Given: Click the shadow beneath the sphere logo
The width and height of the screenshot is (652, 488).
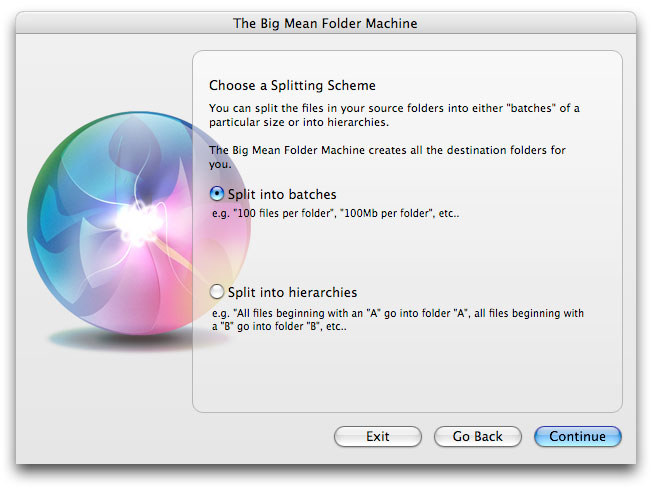Looking at the screenshot, I should [x=137, y=339].
